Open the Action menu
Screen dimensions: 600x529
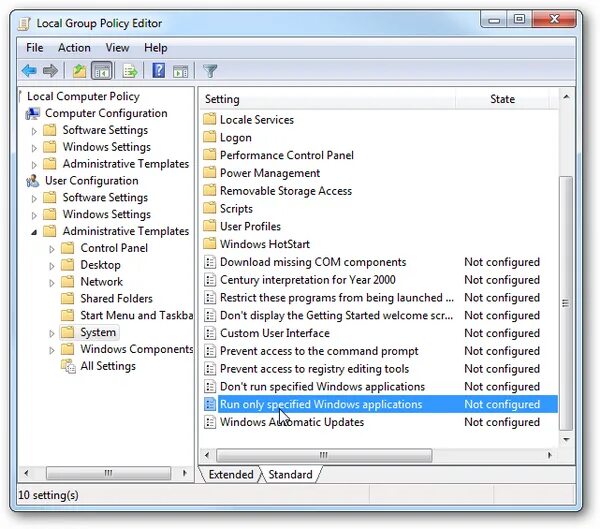pos(74,48)
